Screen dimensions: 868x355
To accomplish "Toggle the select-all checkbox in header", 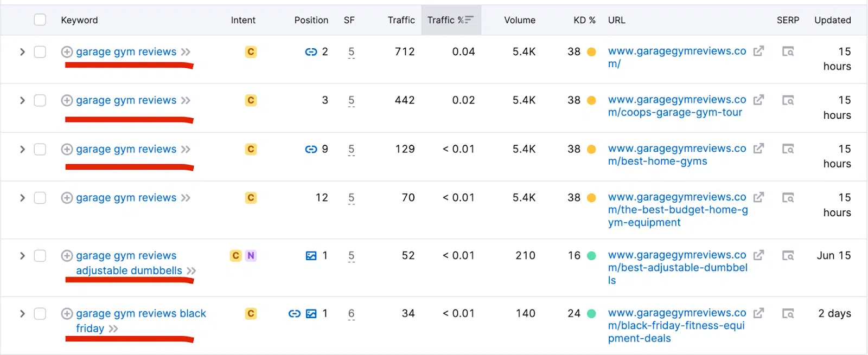I will coord(40,20).
